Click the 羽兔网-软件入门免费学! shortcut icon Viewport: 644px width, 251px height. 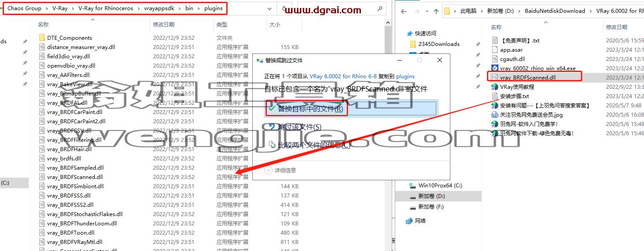coord(495,124)
